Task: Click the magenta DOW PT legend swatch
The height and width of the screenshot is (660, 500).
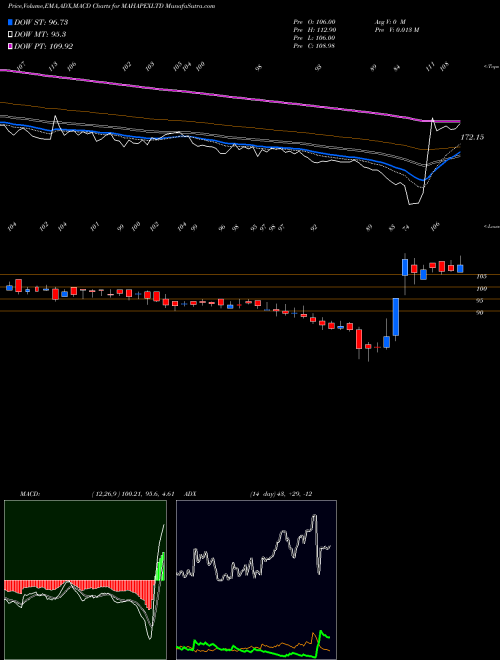Action: 11,46
